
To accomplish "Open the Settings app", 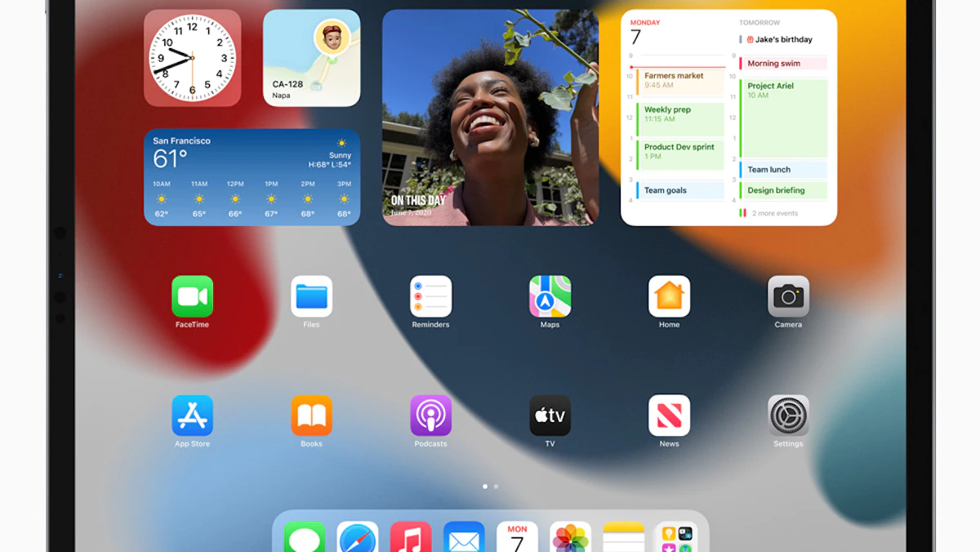I will pyautogui.click(x=788, y=416).
